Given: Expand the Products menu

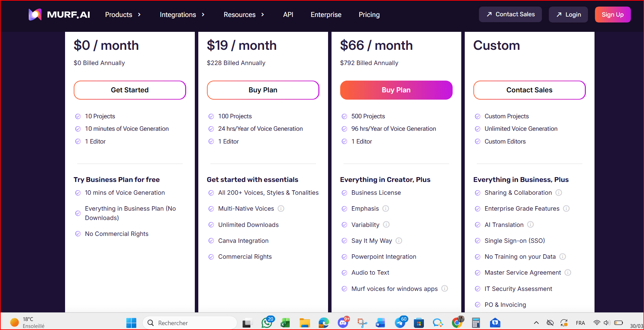Looking at the screenshot, I should click(x=123, y=15).
